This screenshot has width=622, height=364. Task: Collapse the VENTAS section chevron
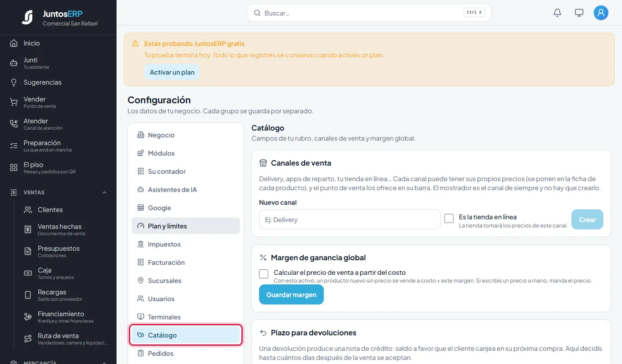[x=104, y=192]
